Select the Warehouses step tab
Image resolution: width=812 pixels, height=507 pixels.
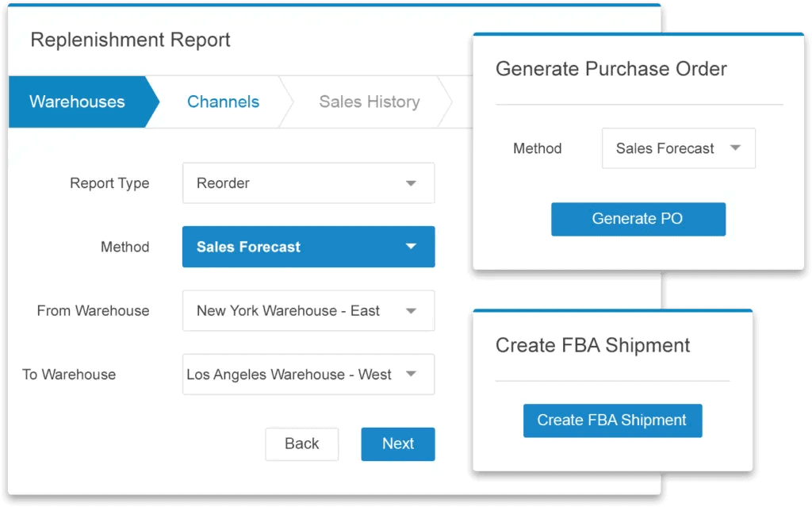coord(82,102)
